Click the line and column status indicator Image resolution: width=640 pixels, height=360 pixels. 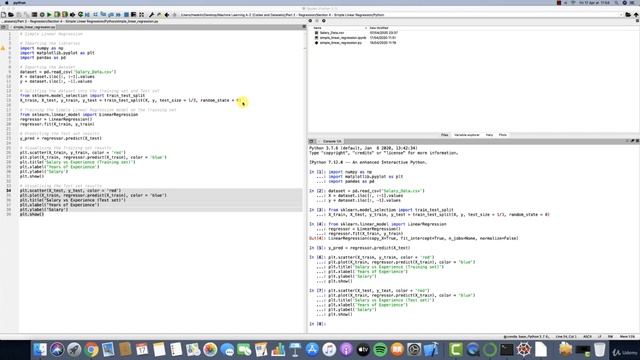click(x=566, y=337)
